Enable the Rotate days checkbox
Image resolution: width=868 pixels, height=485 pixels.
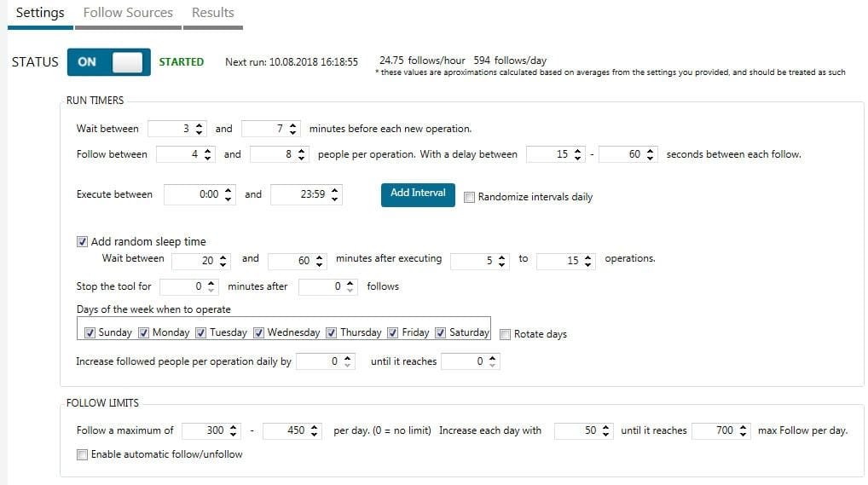[505, 334]
